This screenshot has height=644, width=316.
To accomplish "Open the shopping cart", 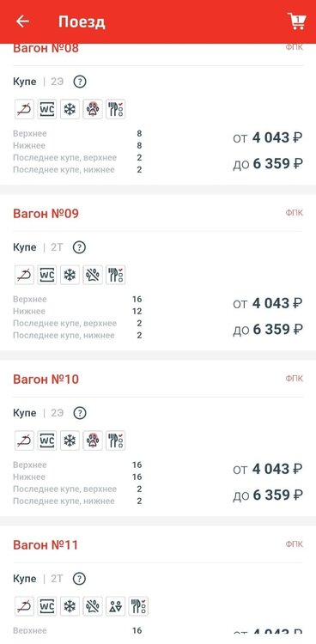I will [x=296, y=21].
